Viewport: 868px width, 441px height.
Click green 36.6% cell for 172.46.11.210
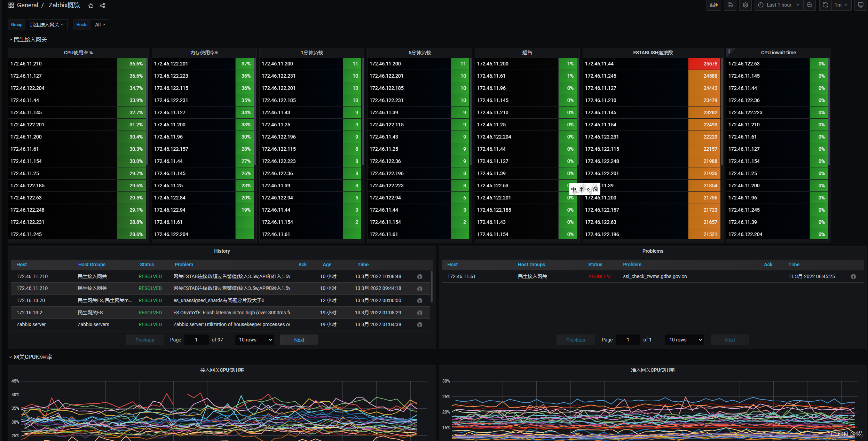[x=132, y=64]
